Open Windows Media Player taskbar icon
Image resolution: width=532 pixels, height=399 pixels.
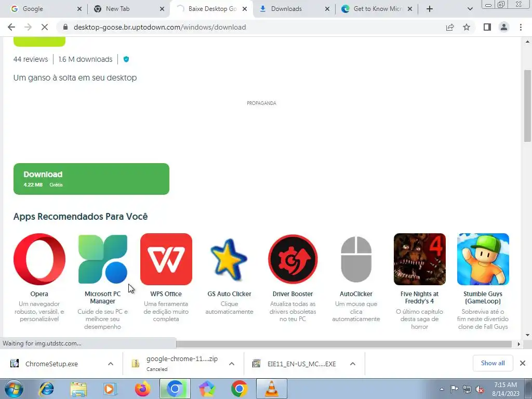click(x=110, y=389)
